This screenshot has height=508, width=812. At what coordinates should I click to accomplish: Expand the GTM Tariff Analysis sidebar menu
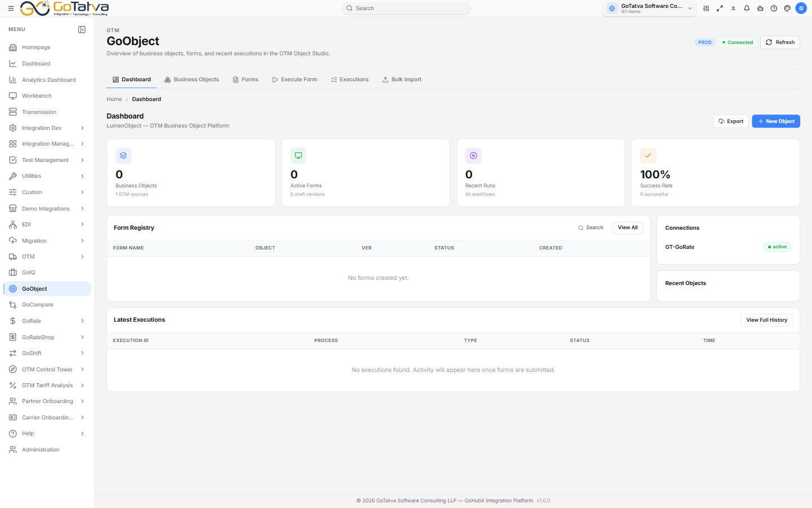click(47, 386)
